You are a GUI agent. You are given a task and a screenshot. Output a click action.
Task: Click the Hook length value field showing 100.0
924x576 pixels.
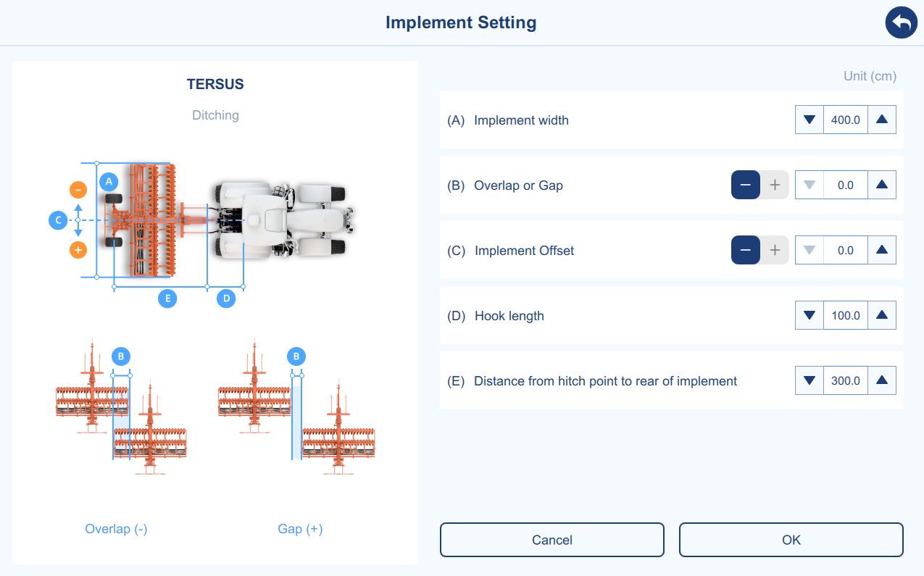[x=846, y=315]
